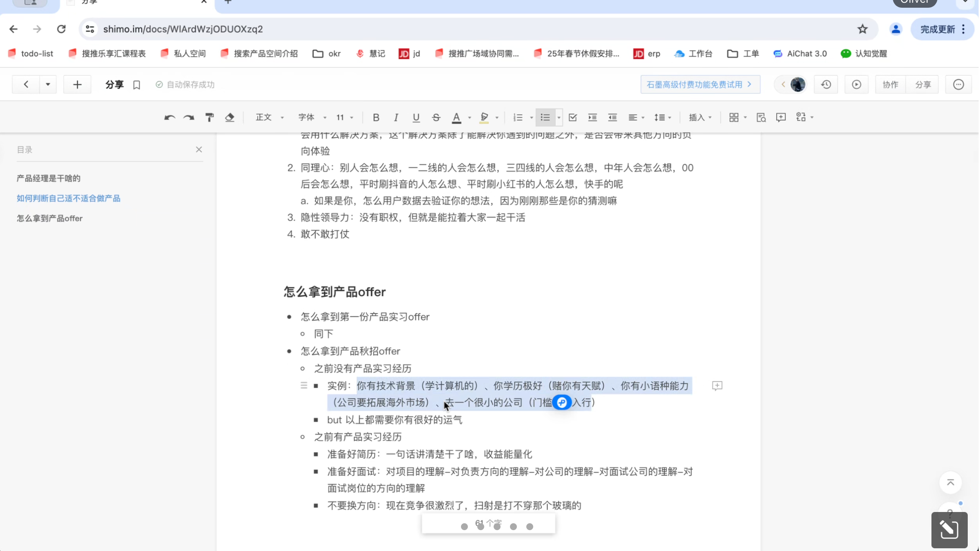Toggle bookmark for this document

137,85
